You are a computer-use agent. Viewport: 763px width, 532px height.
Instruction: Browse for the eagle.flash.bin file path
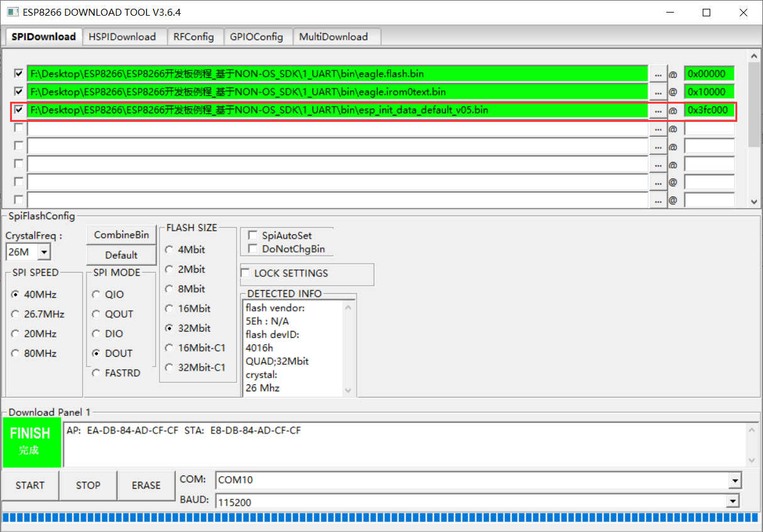[658, 73]
